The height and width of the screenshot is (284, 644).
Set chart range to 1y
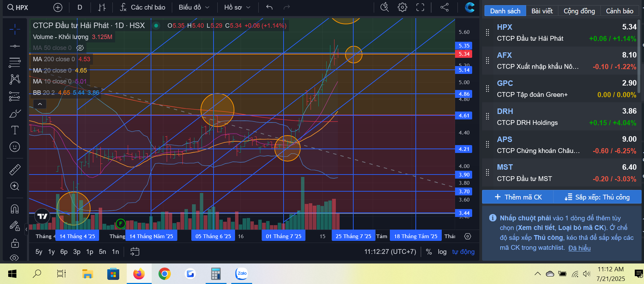51,251
